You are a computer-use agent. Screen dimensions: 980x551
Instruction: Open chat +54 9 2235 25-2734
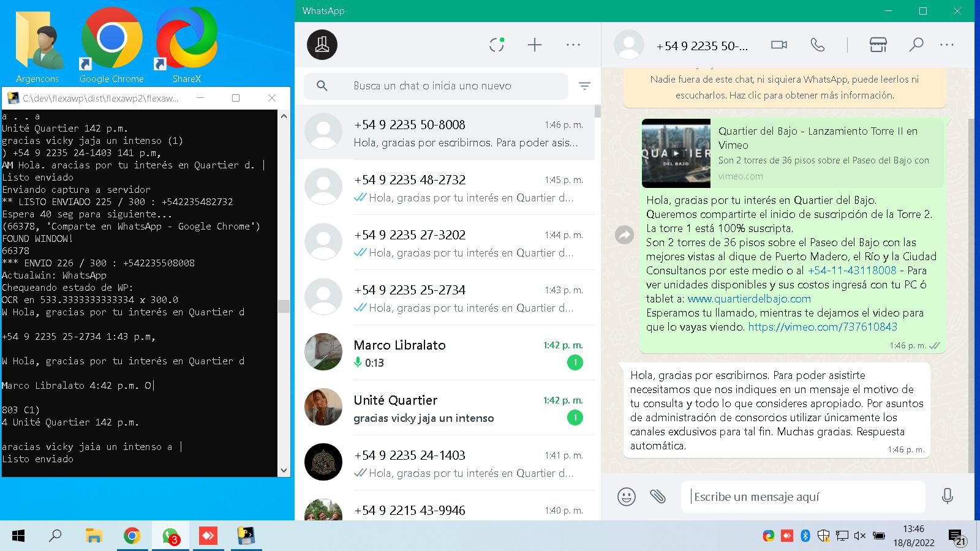445,298
